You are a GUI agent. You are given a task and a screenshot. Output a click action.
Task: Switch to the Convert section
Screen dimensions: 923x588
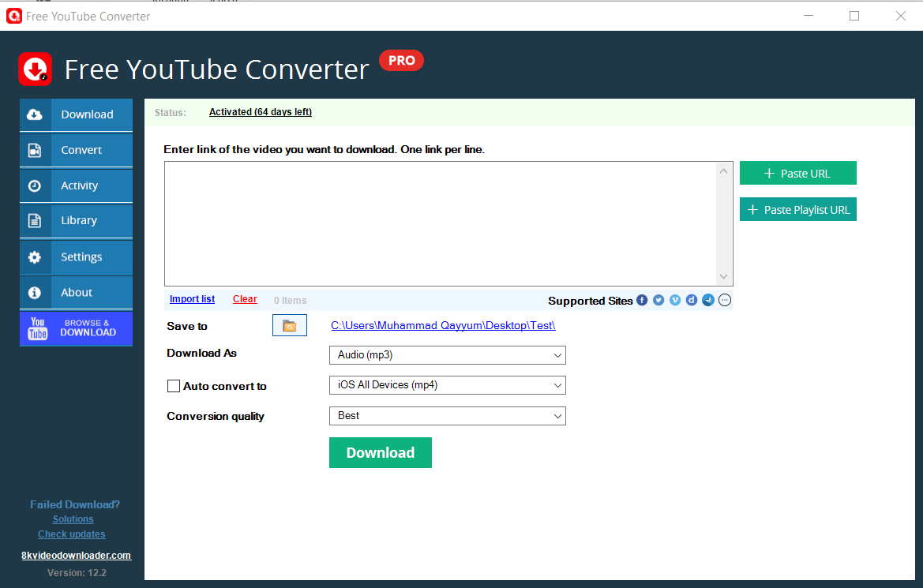(76, 150)
